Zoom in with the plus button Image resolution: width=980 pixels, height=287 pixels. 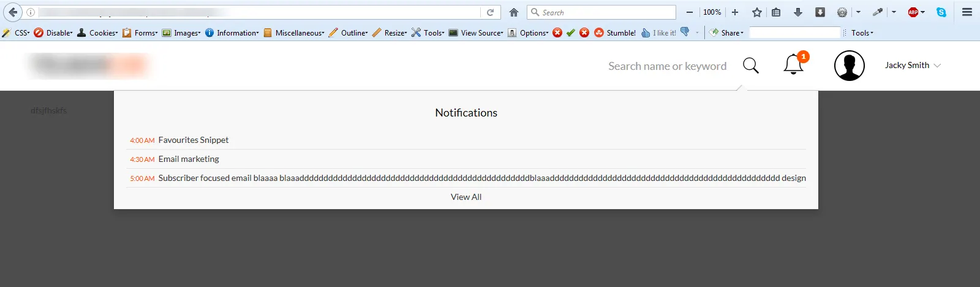click(735, 12)
